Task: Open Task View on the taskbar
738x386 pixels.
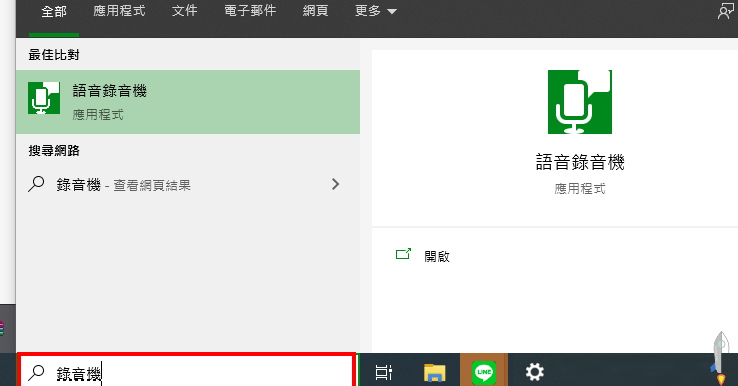Action: 384,372
